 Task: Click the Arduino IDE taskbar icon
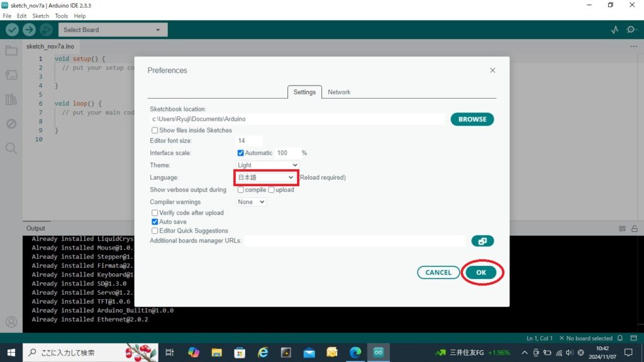(378, 353)
